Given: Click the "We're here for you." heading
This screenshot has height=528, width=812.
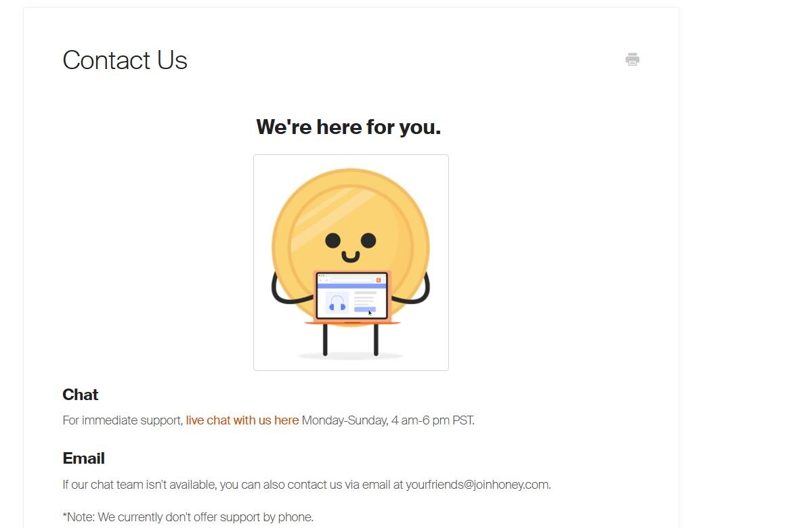Looking at the screenshot, I should coord(349,127).
